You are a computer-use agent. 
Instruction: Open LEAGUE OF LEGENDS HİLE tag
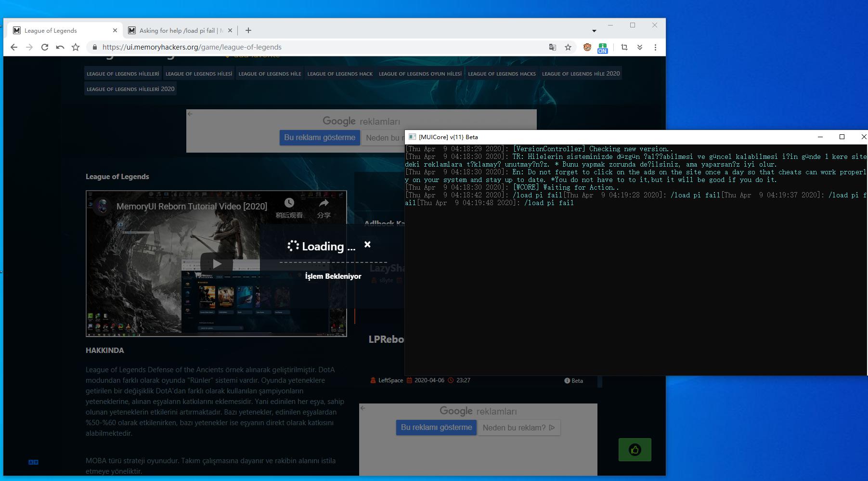(x=270, y=74)
